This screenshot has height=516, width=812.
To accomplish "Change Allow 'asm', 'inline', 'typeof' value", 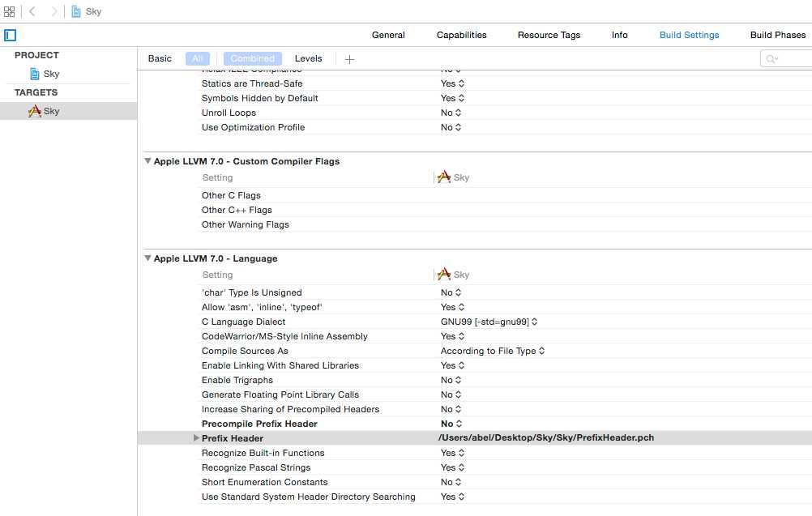I will click(x=452, y=307).
